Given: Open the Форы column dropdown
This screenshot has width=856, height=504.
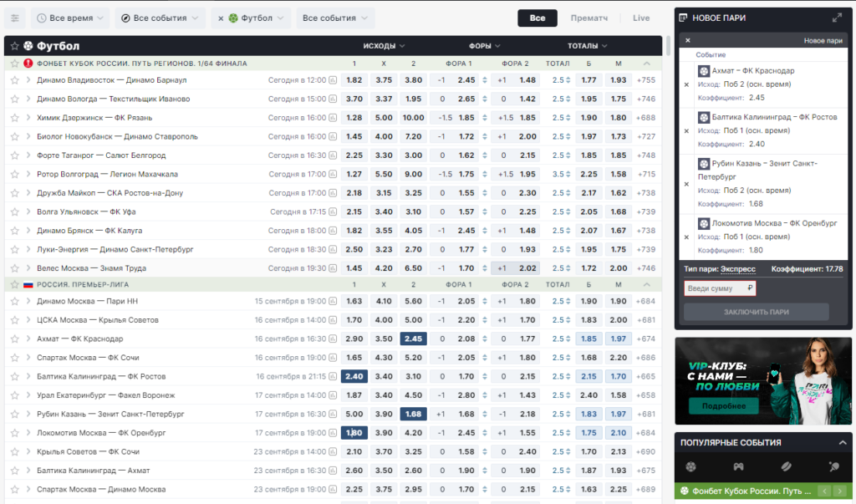Looking at the screenshot, I should pos(485,46).
